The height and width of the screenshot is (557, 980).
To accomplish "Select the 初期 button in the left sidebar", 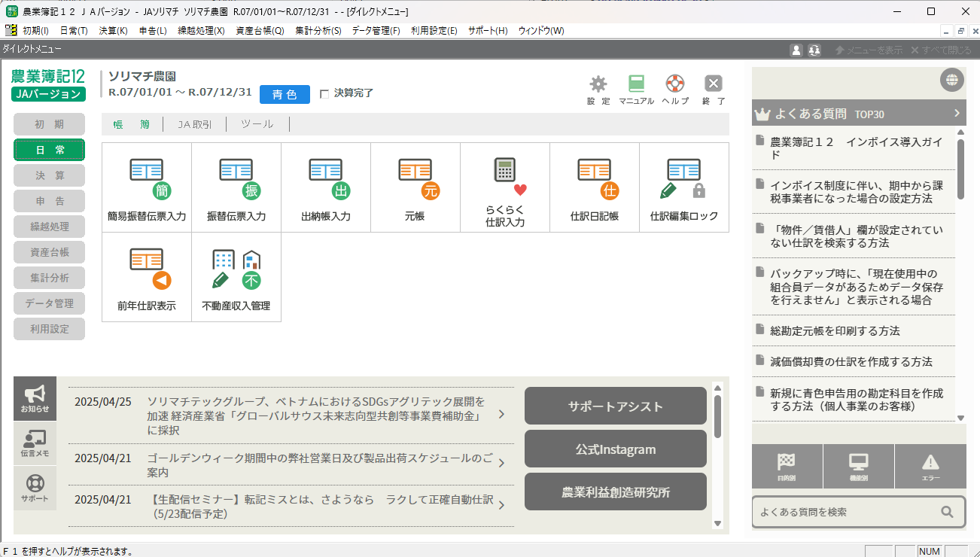I will [x=49, y=124].
